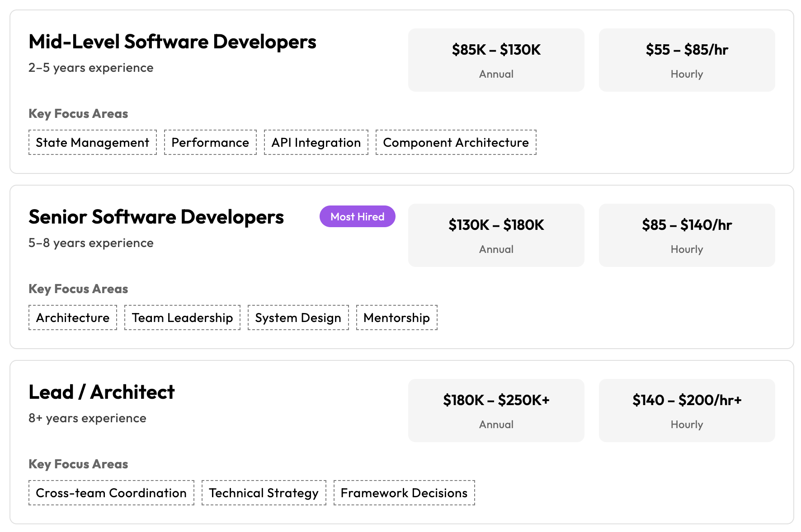Click Key Focus Areas label under Lead / Architect

78,464
